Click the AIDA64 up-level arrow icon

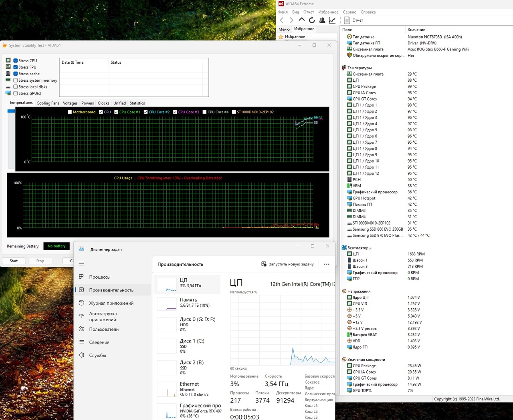click(x=302, y=20)
